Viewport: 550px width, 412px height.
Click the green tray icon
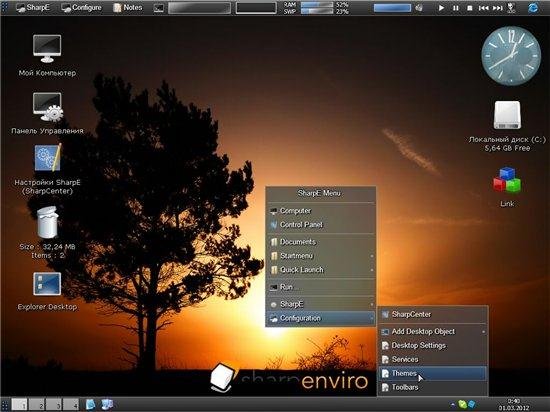(x=462, y=405)
